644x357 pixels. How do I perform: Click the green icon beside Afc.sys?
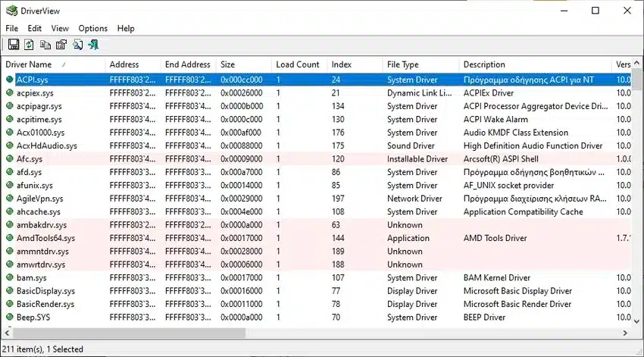pyautogui.click(x=9, y=158)
